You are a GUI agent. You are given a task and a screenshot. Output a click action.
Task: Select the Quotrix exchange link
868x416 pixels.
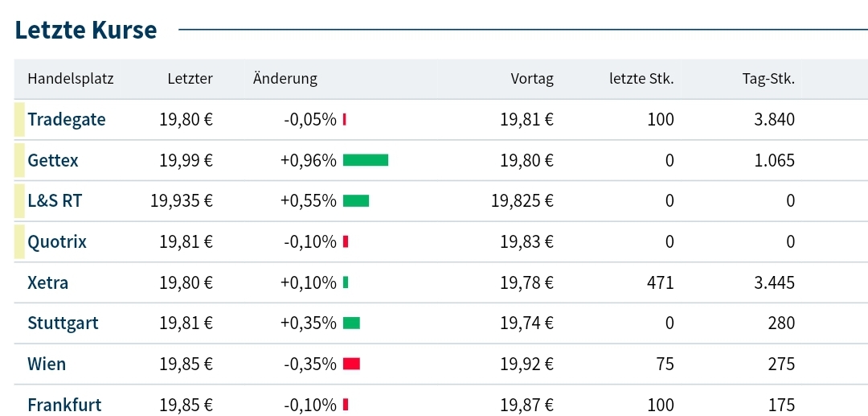coord(57,242)
